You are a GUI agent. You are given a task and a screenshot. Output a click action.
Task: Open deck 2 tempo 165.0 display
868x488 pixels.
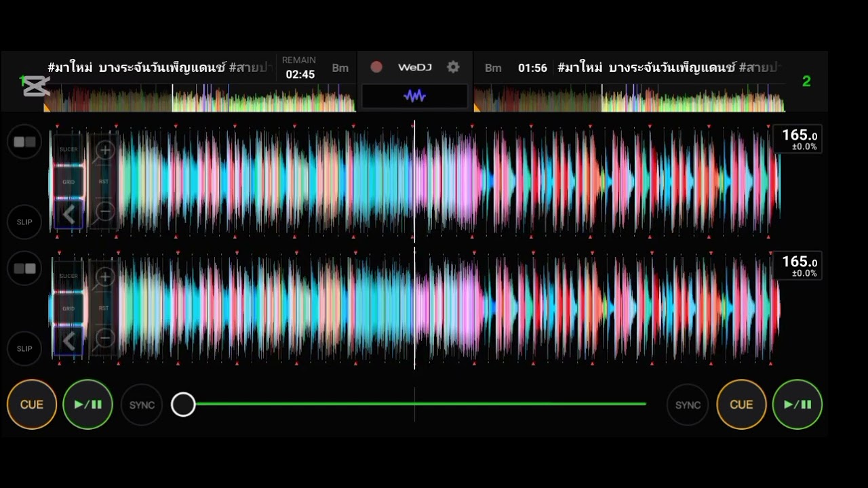[x=797, y=266]
